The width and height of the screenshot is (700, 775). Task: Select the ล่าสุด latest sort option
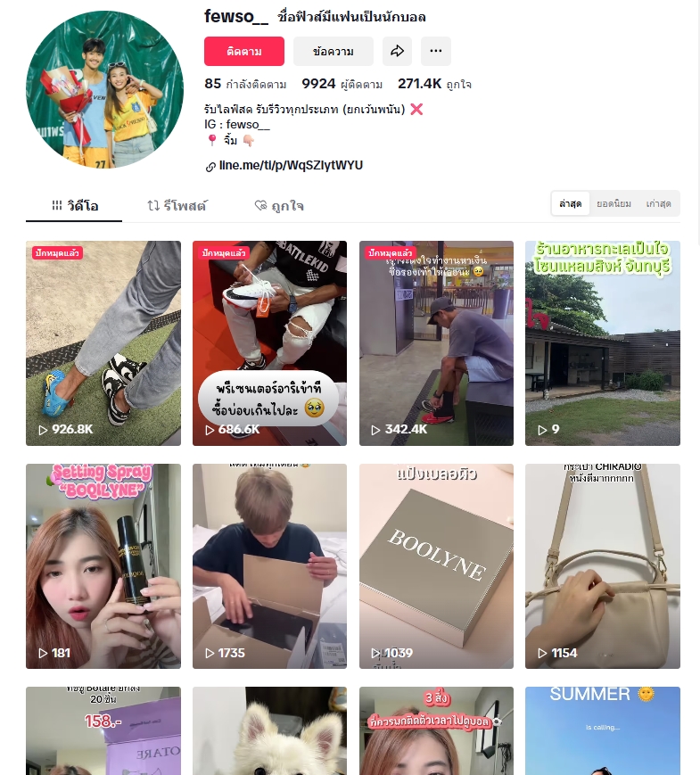pyautogui.click(x=570, y=203)
